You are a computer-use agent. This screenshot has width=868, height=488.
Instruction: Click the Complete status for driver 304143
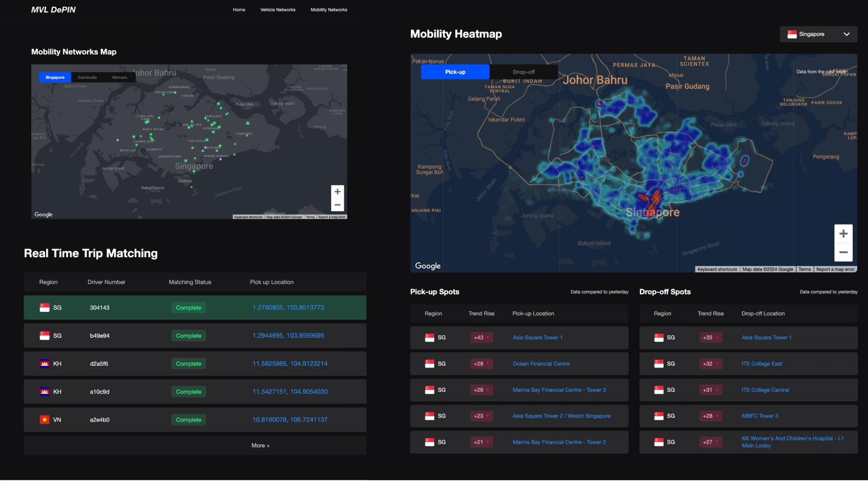coord(189,308)
